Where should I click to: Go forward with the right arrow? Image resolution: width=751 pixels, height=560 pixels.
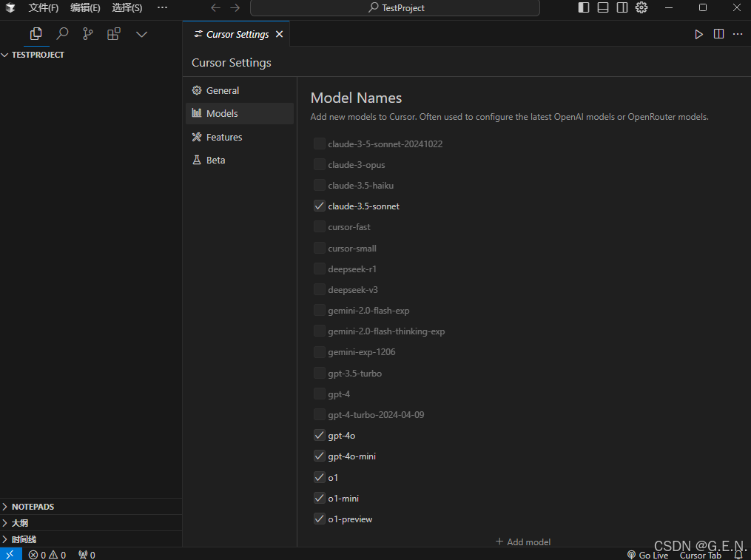point(235,7)
